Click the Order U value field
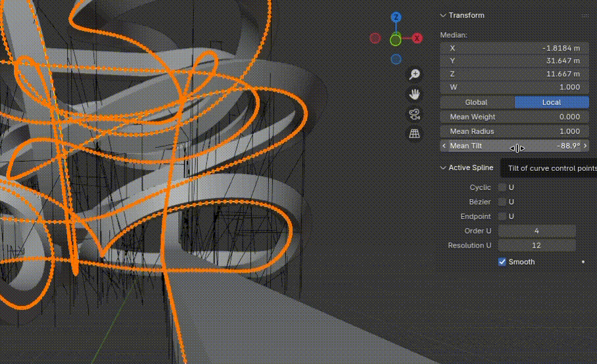Image resolution: width=597 pixels, height=364 pixels. (537, 231)
